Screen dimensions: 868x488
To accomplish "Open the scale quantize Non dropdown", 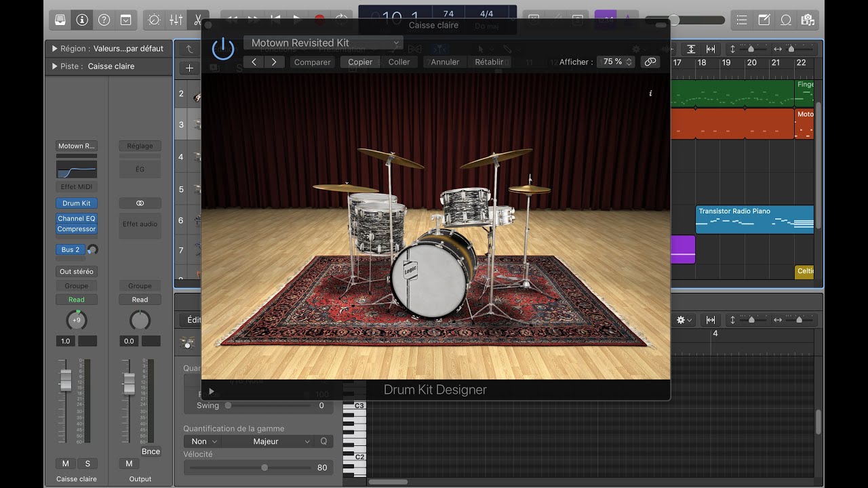I will tap(202, 441).
